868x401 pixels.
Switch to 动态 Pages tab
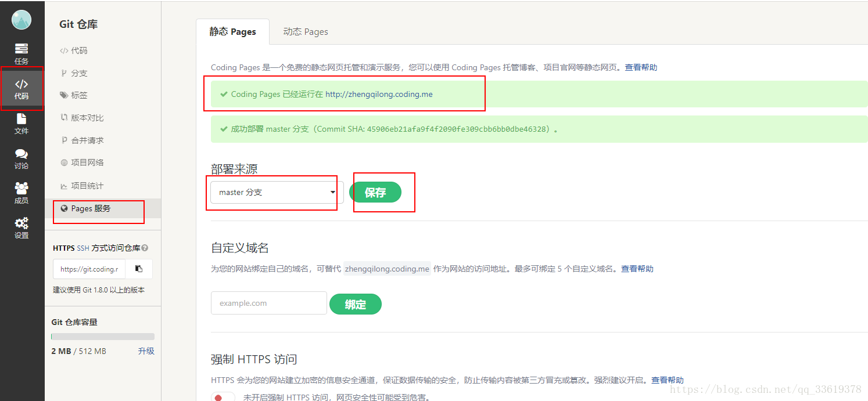pos(306,32)
